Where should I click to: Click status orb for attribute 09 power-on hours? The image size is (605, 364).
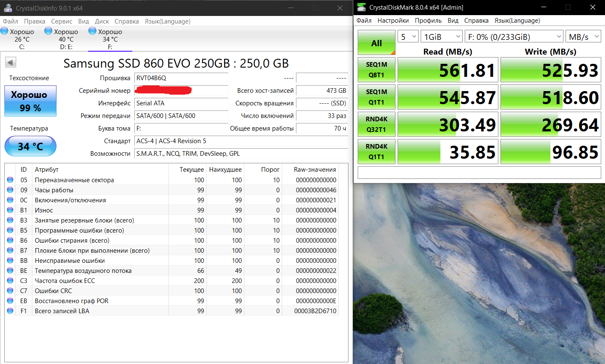pos(10,190)
